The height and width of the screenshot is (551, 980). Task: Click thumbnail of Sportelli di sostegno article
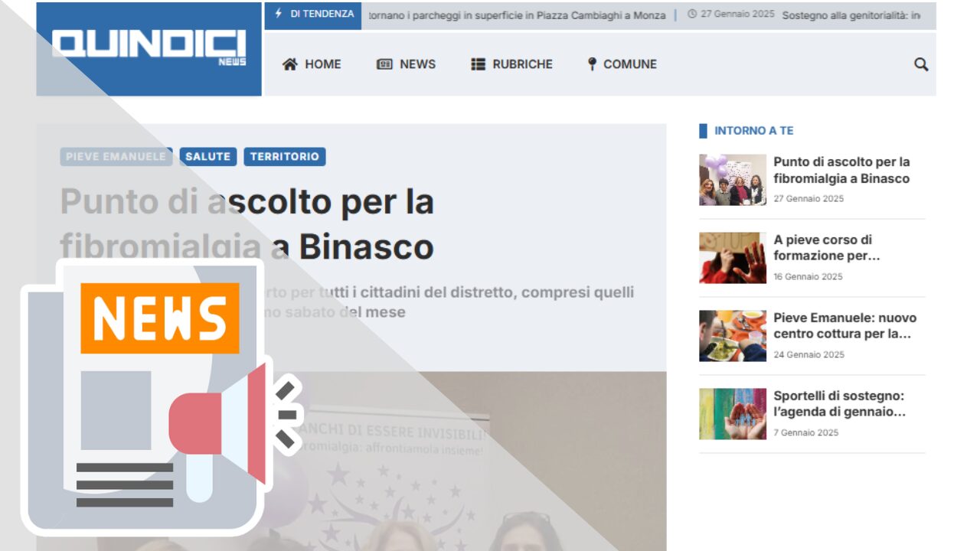click(733, 414)
